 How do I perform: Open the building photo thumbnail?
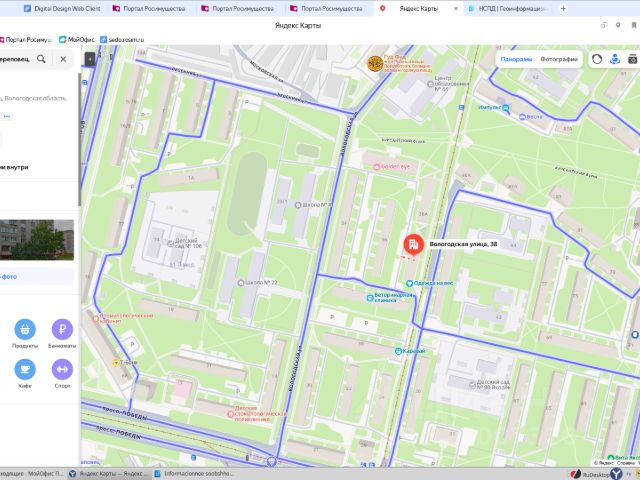click(x=37, y=240)
